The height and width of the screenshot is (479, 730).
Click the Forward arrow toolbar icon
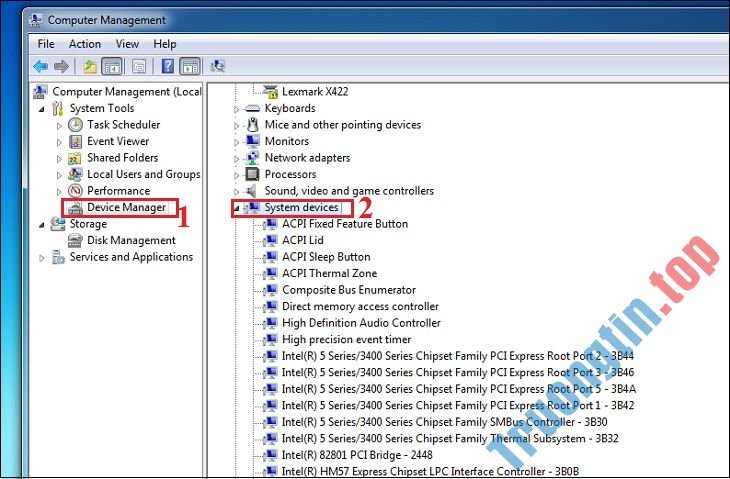(61, 66)
